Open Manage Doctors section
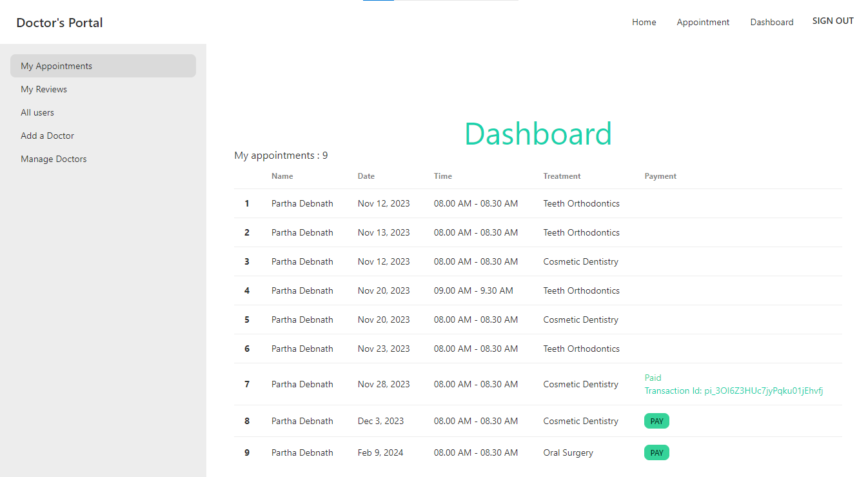This screenshot has height=477, width=868. pyautogui.click(x=54, y=159)
